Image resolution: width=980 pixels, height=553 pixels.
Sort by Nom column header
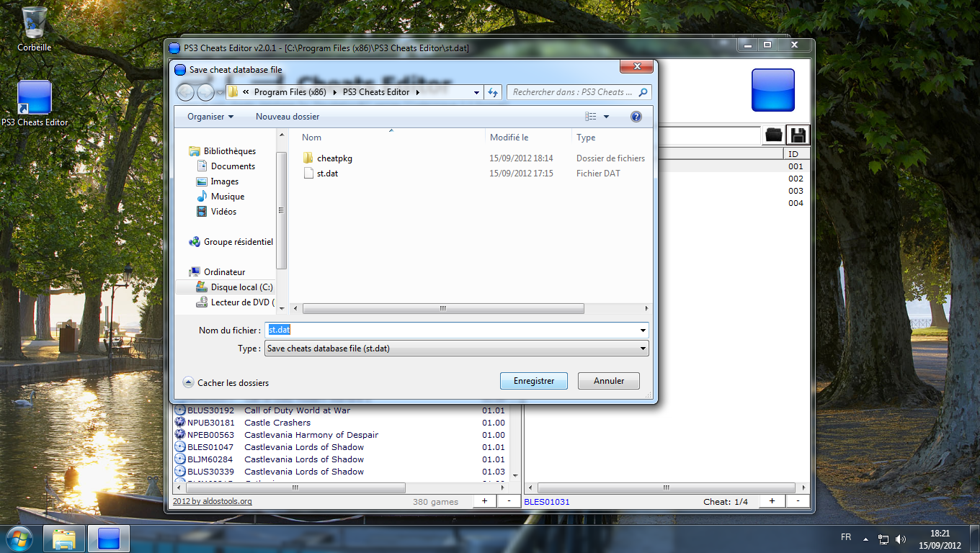[x=391, y=138]
